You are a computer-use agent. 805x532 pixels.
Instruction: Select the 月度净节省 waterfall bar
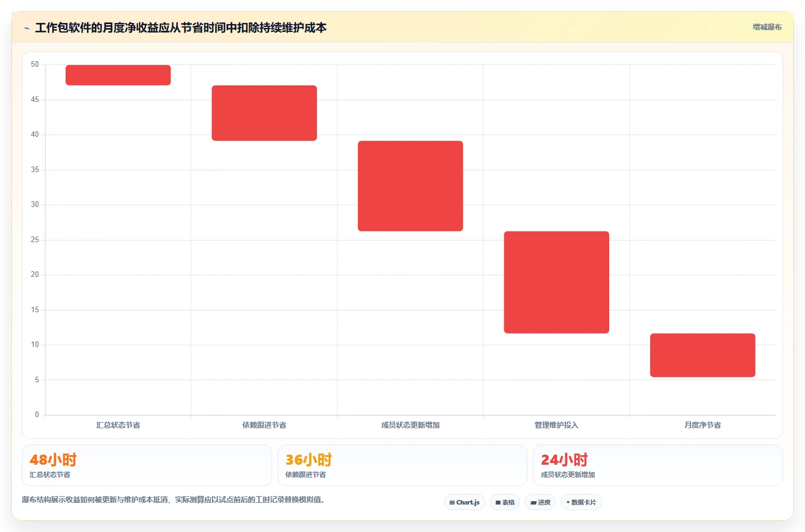click(703, 355)
